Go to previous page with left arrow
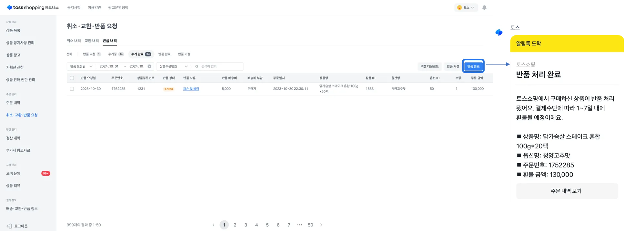This screenshot has height=231, width=644. coord(213,225)
